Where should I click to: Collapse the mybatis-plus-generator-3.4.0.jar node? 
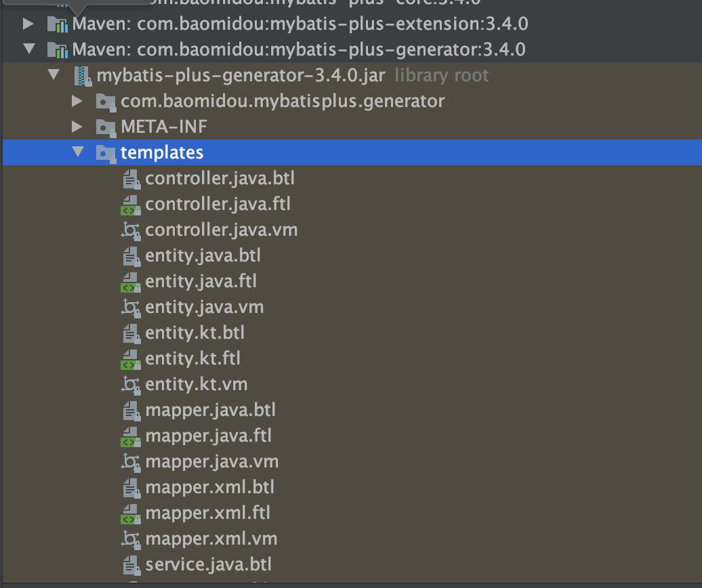(x=54, y=75)
